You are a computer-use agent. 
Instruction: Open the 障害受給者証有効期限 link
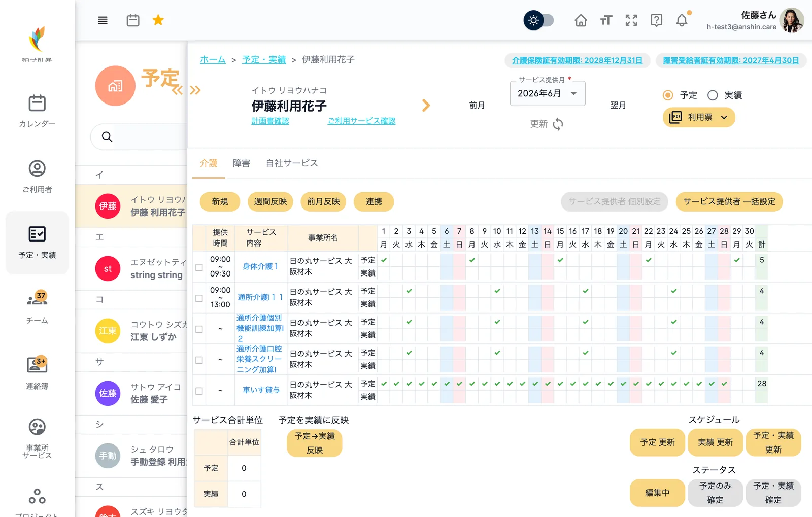tap(731, 60)
